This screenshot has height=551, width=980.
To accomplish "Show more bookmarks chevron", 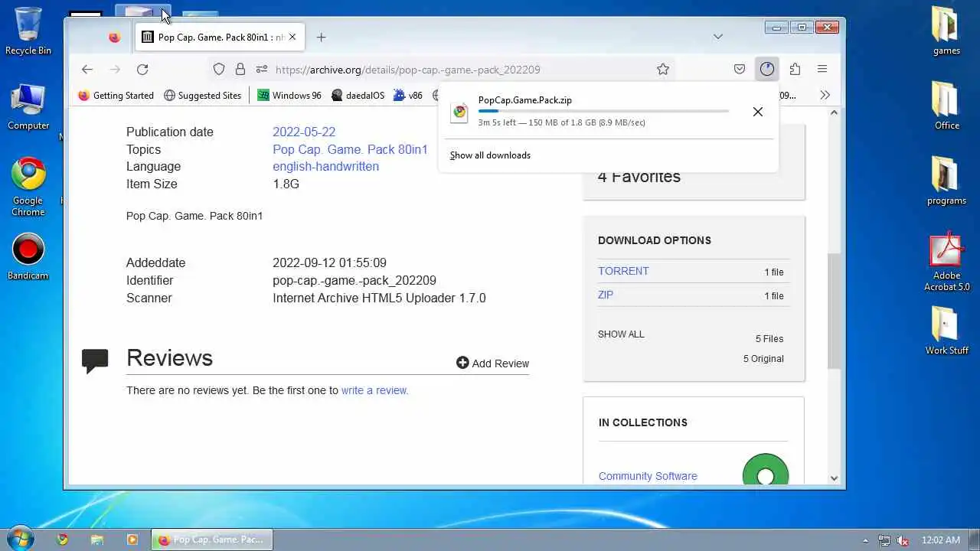I will (825, 96).
